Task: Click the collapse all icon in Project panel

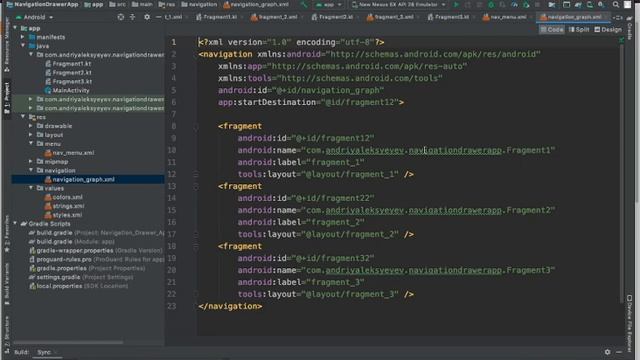Action: (133, 17)
